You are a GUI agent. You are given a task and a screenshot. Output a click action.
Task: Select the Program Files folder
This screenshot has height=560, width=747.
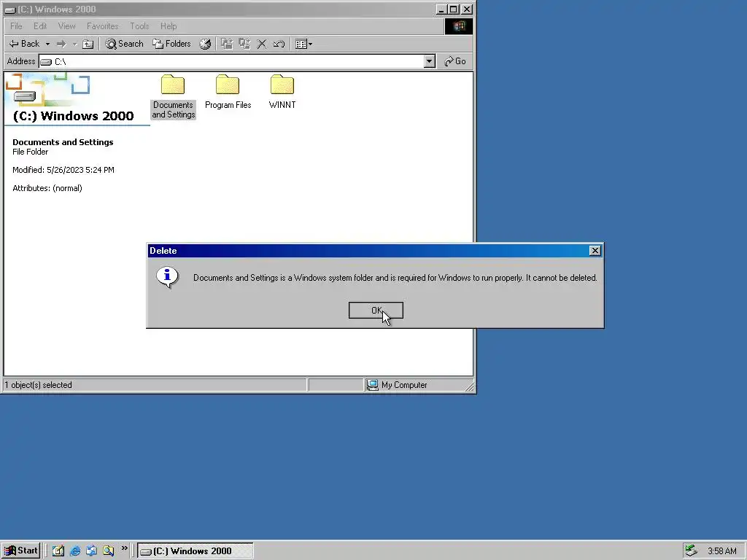tap(228, 93)
